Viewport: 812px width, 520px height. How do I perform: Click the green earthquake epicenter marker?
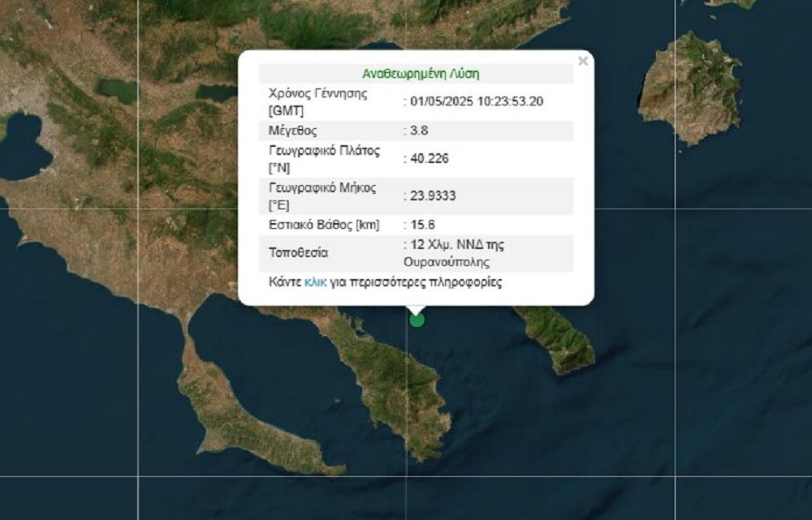(x=417, y=320)
